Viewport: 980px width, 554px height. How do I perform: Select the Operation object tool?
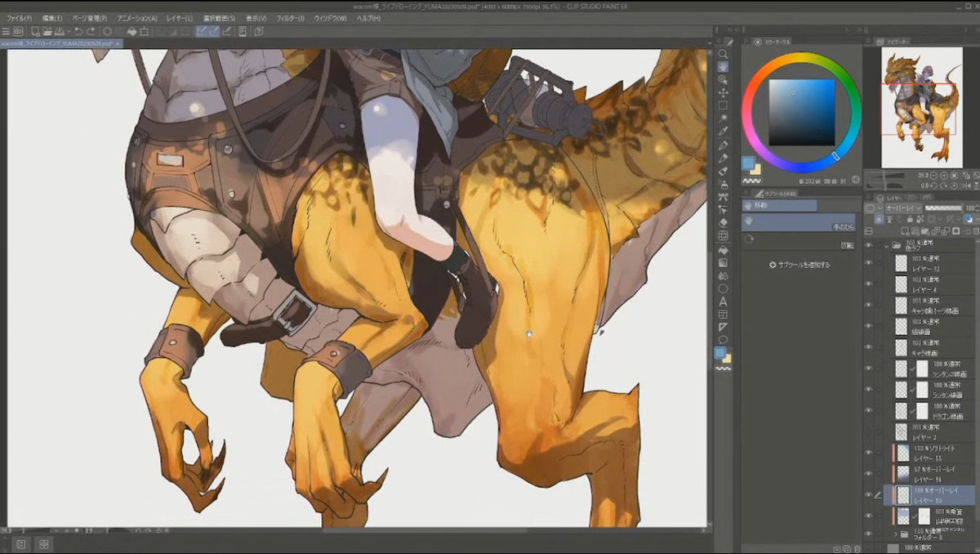(x=724, y=79)
